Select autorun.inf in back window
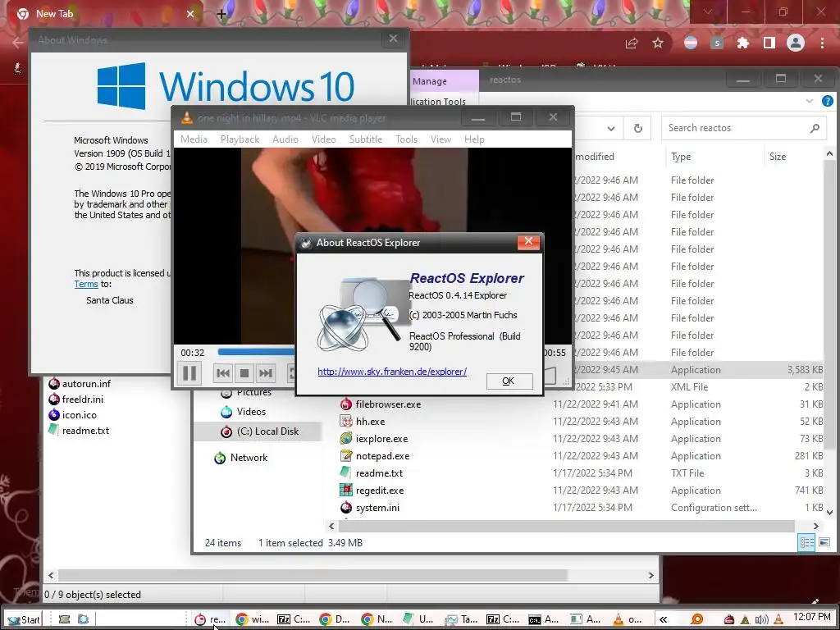The width and height of the screenshot is (840, 630). [80, 384]
